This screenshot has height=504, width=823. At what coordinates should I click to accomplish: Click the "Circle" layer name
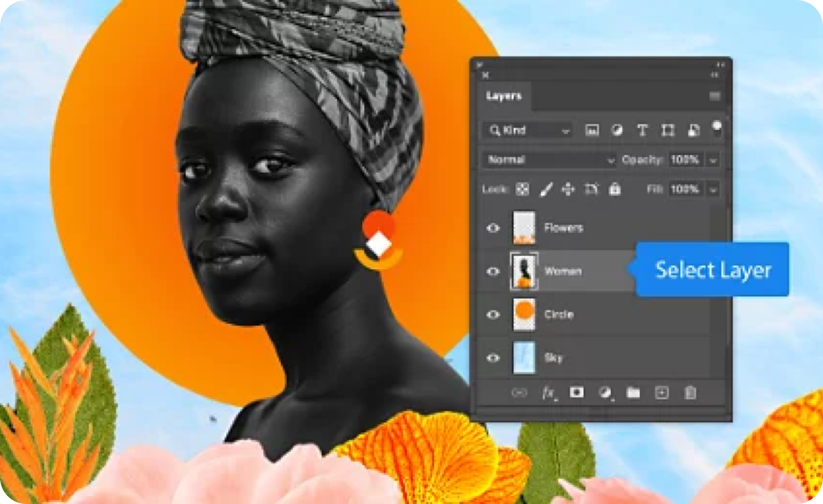558,315
